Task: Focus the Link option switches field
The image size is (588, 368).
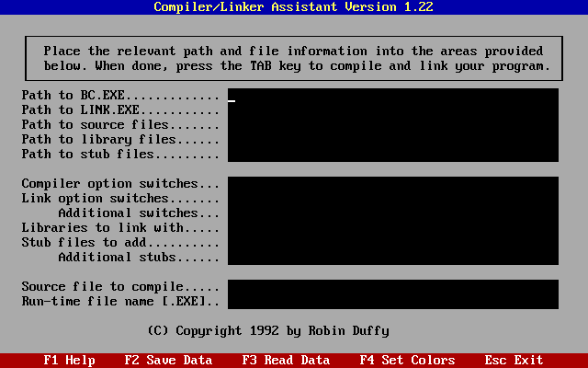Action: point(392,199)
